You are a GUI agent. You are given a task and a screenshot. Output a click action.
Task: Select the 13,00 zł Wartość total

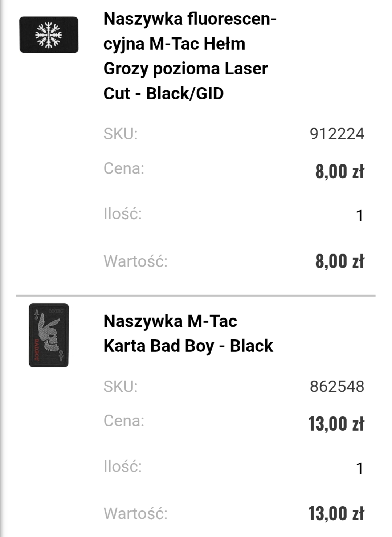336,513
